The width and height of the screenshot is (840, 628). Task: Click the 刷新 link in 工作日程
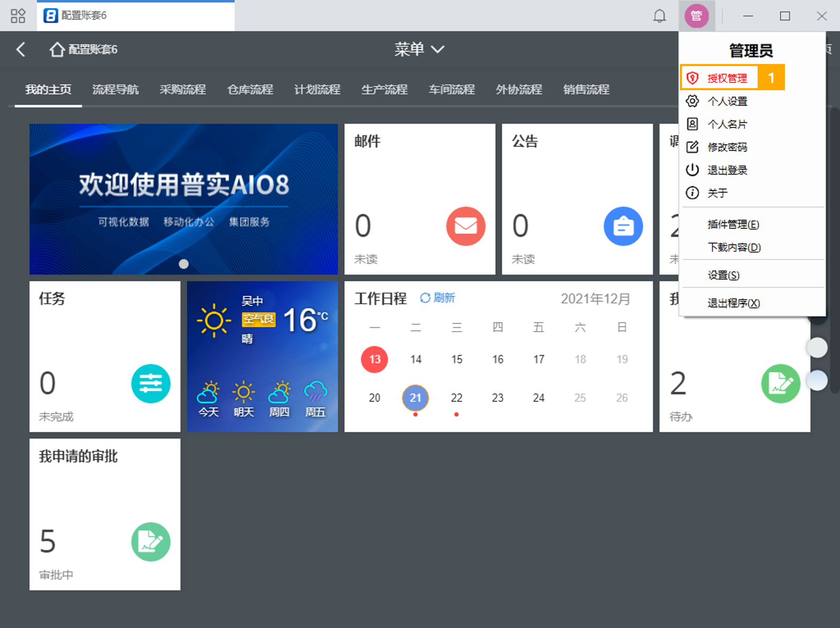[444, 298]
